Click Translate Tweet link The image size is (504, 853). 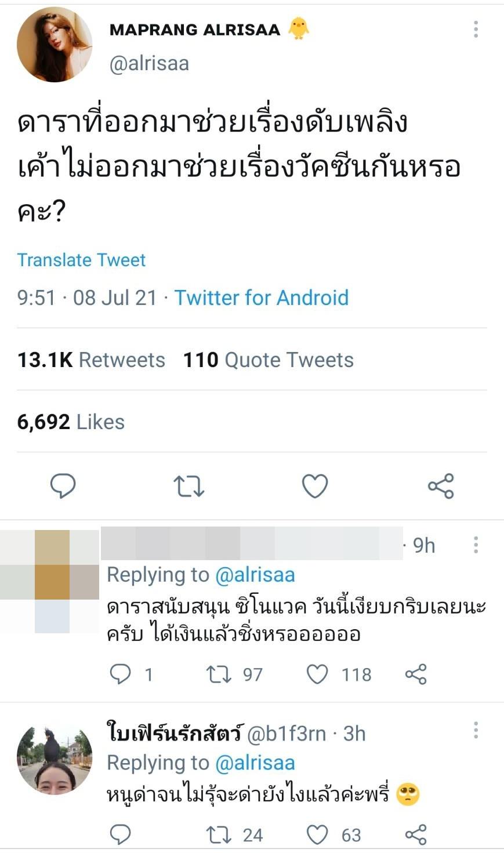[x=81, y=260]
